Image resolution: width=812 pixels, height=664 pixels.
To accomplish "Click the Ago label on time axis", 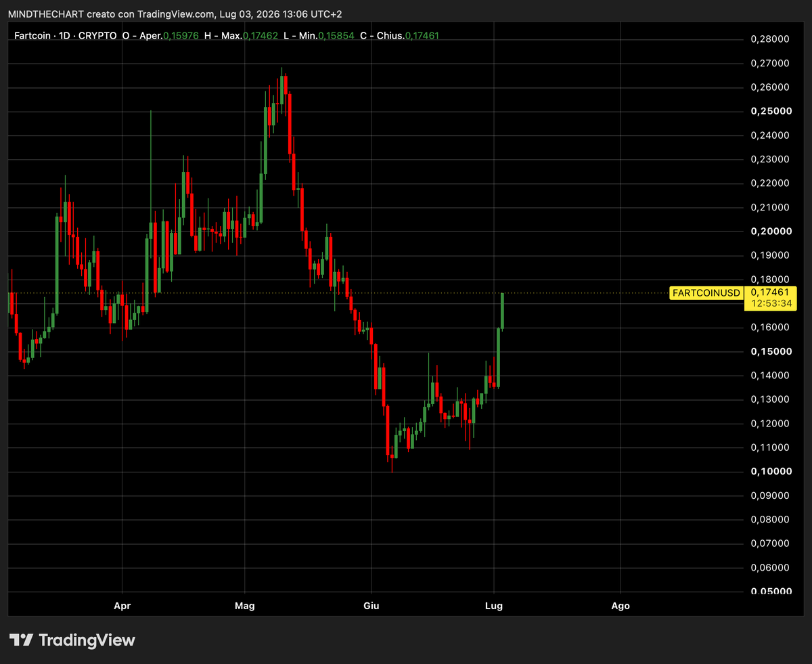I will click(x=621, y=606).
